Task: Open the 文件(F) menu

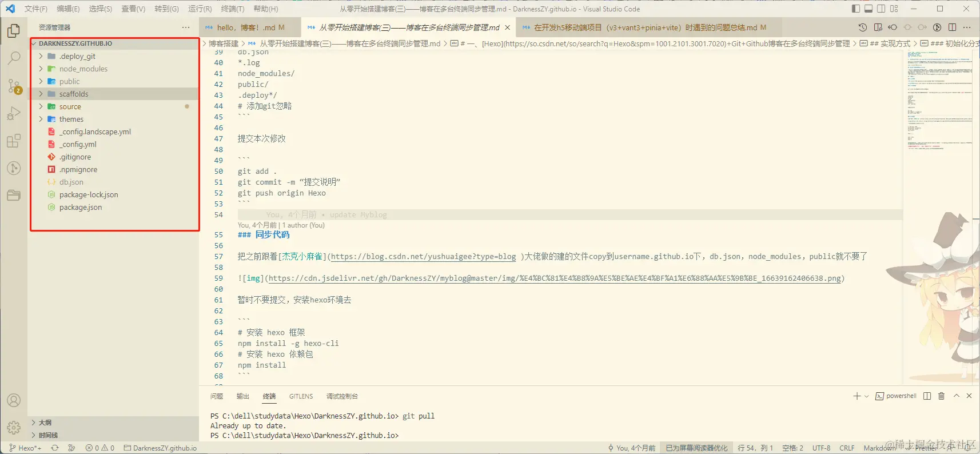Action: [x=35, y=9]
